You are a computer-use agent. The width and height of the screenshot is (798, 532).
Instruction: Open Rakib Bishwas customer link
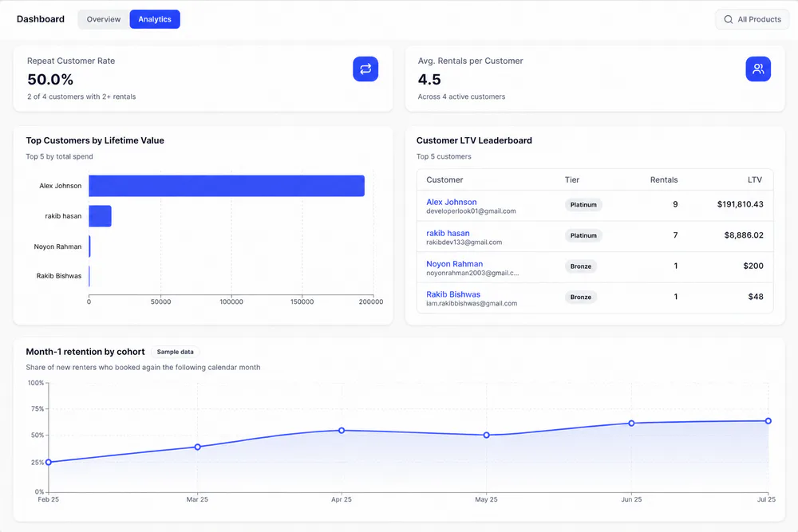[453, 294]
